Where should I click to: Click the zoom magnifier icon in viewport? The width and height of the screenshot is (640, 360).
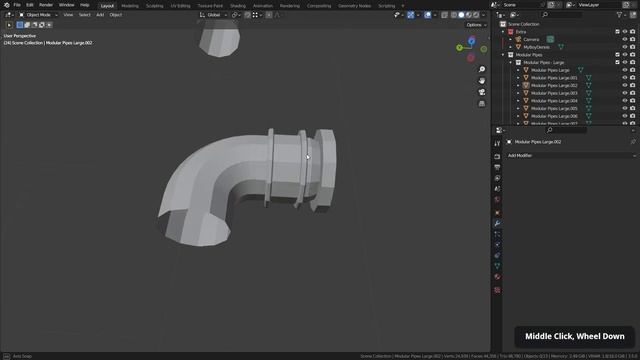(482, 69)
